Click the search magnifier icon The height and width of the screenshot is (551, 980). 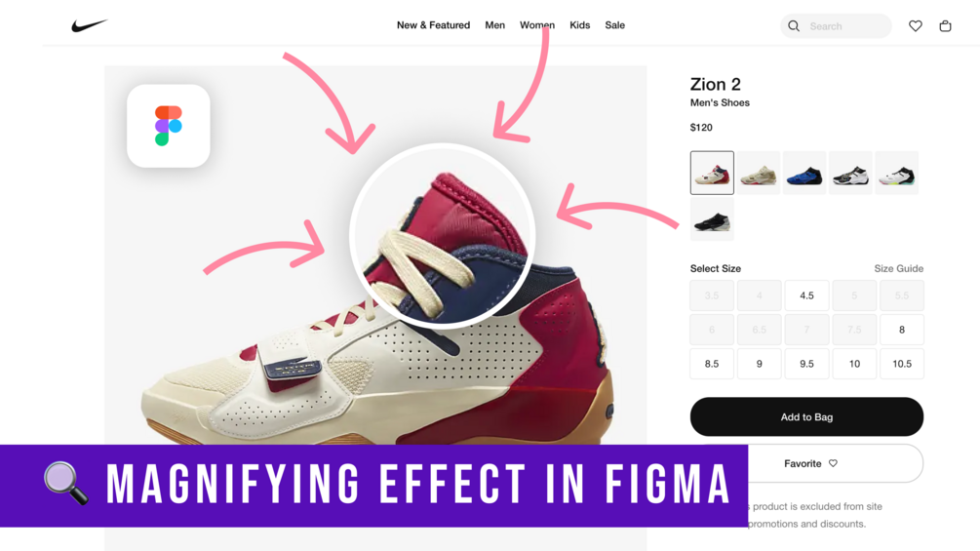point(794,26)
